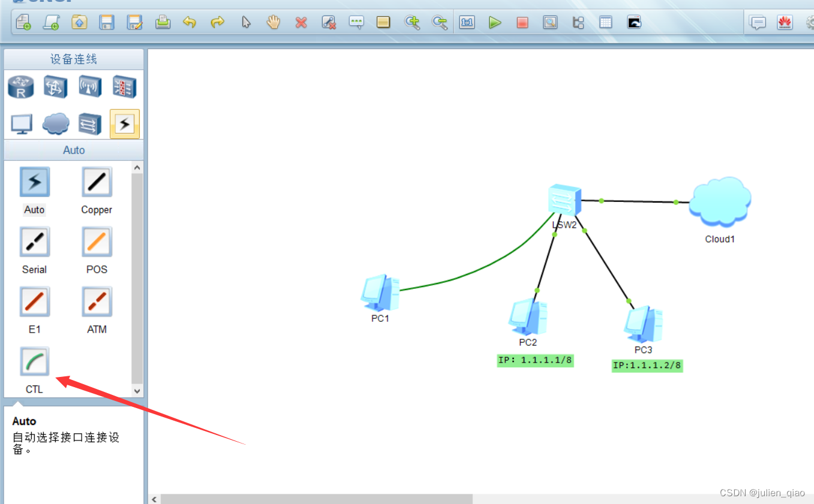This screenshot has height=504, width=814.
Task: Click the 'IP: 1.1.1.1/8' label
Action: (535, 360)
